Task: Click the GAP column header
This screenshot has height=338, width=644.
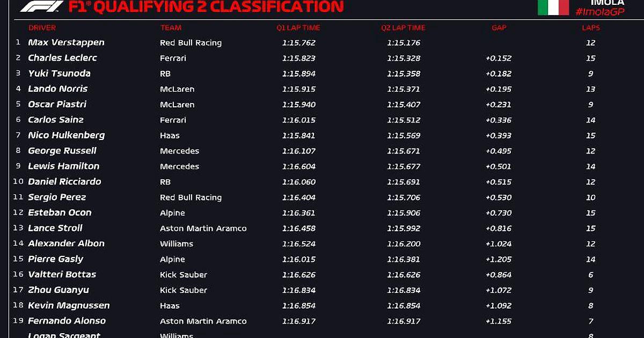Action: 499,28
